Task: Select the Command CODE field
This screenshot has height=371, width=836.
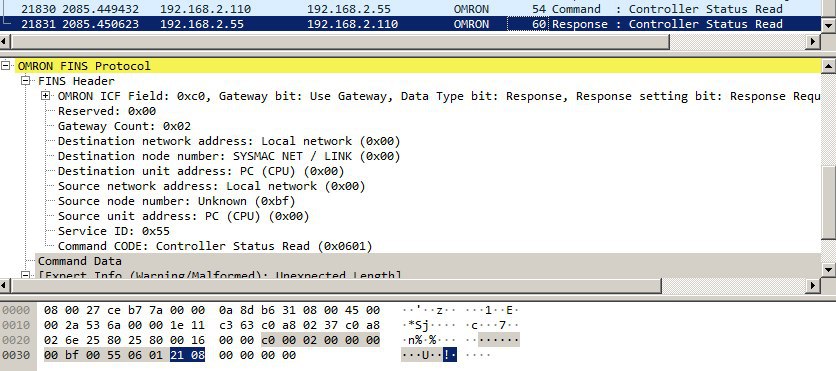Action: [x=215, y=246]
